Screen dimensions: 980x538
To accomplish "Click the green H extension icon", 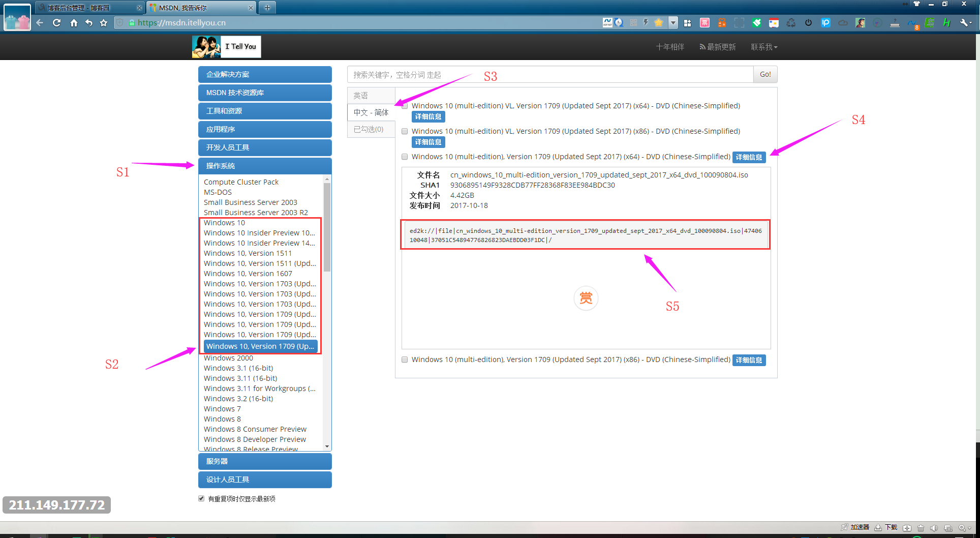I will (x=946, y=22).
